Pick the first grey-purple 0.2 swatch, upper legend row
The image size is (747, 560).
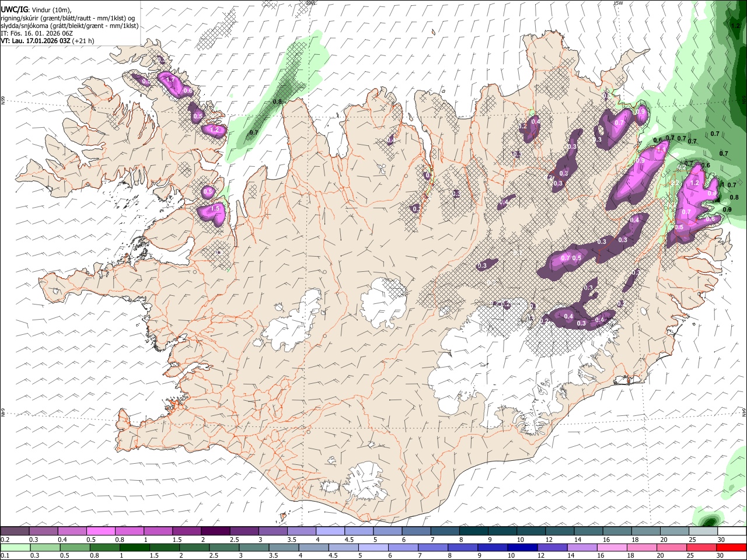click(x=15, y=531)
